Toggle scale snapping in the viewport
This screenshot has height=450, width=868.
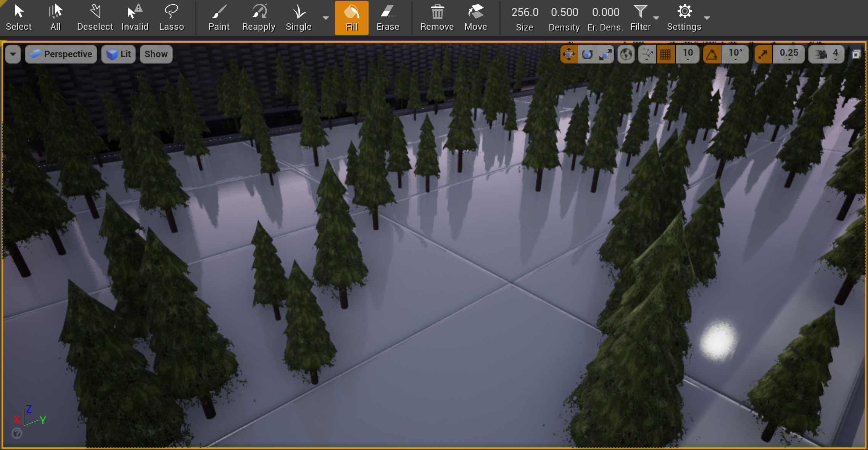point(763,54)
